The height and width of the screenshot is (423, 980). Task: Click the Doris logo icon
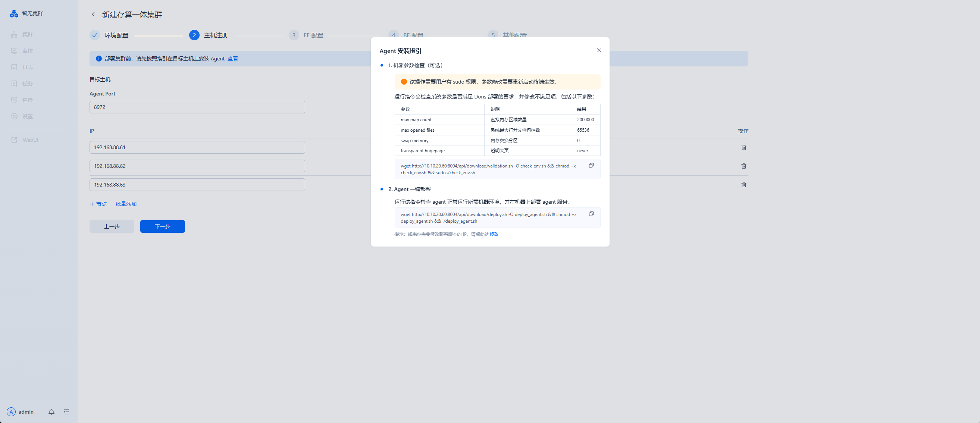14,14
